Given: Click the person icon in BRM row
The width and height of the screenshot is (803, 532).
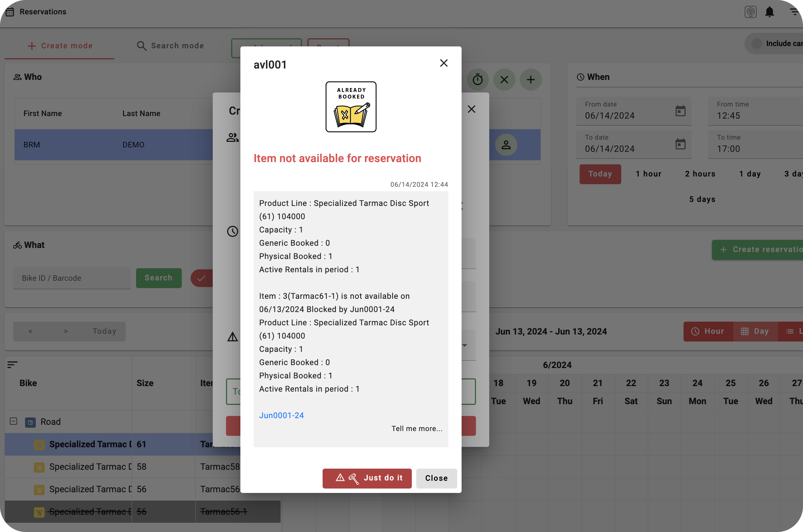Looking at the screenshot, I should tap(506, 145).
